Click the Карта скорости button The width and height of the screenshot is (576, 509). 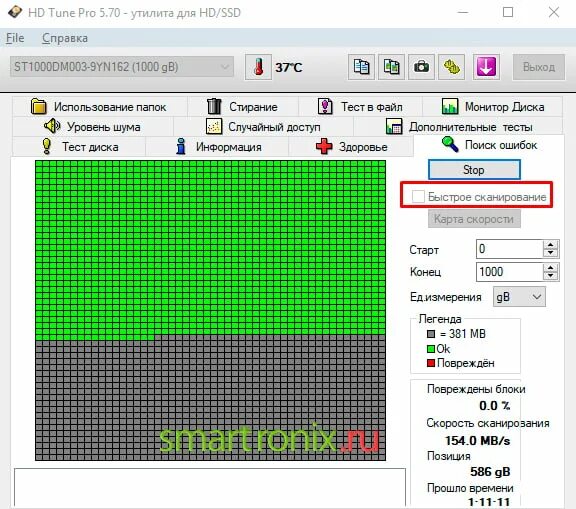click(474, 219)
